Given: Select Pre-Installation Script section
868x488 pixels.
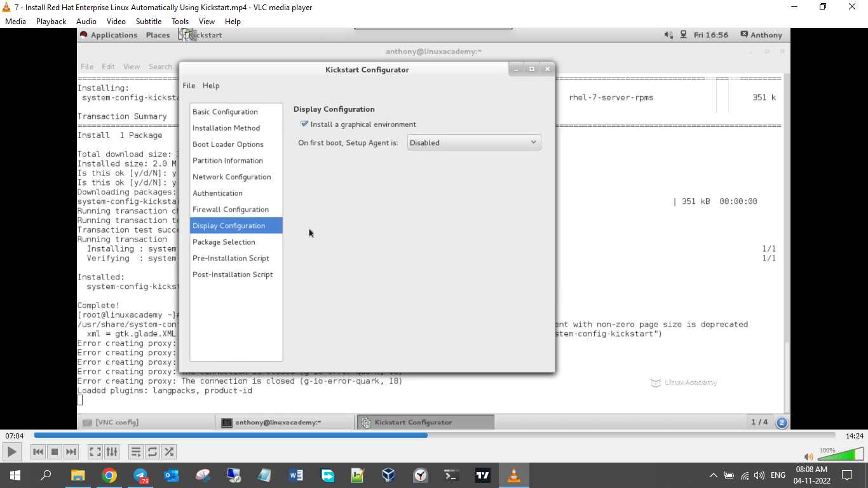Looking at the screenshot, I should 236,258.
